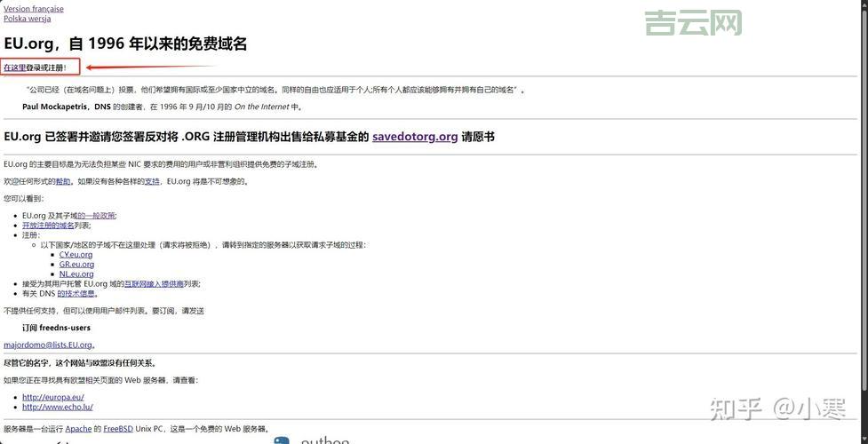Open the Polska wersja link
This screenshot has width=868, height=444.
tap(28, 19)
